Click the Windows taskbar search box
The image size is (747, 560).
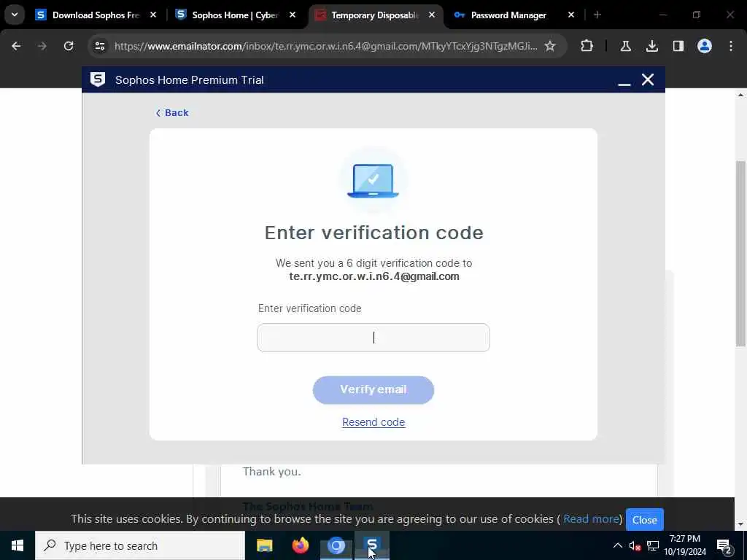click(x=140, y=545)
